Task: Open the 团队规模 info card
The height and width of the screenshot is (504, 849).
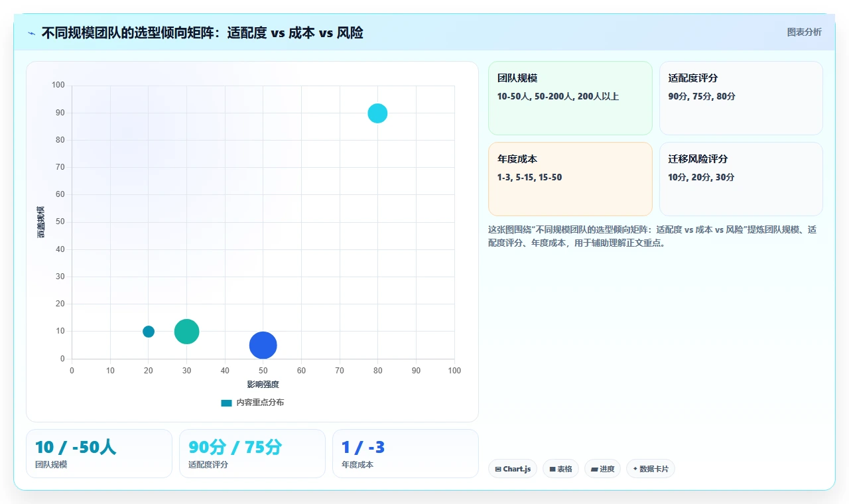Action: pos(570,98)
